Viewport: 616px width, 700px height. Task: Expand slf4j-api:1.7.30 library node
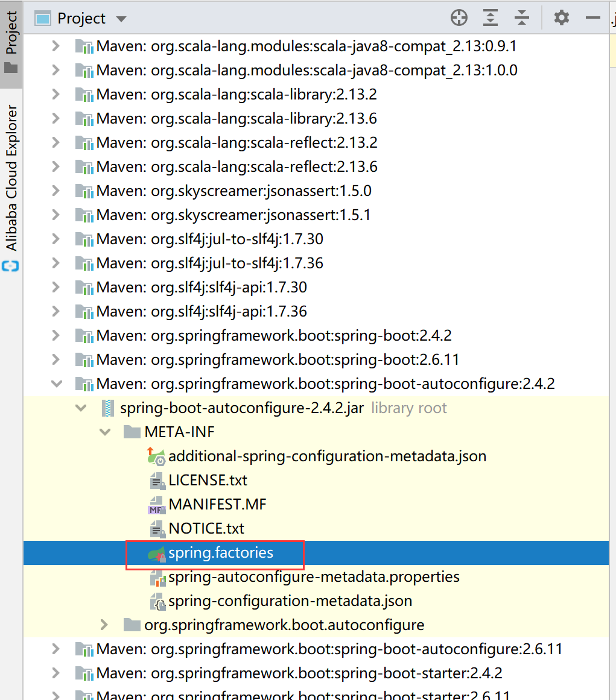56,287
